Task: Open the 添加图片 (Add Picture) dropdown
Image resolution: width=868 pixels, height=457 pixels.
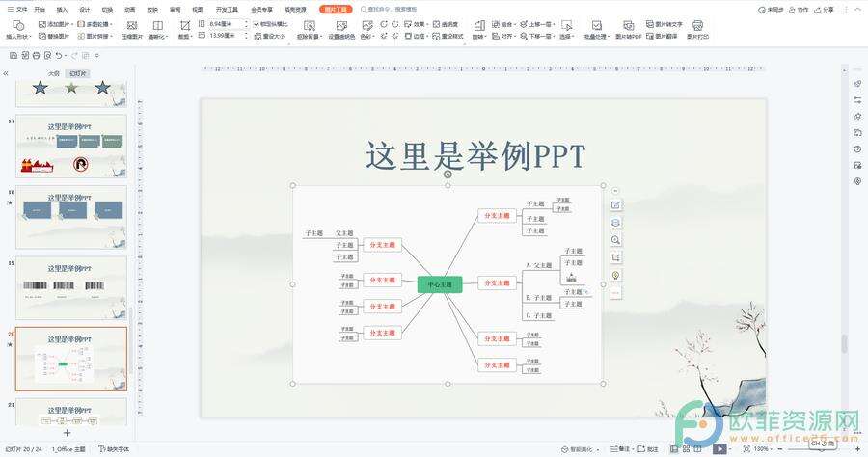Action: [56, 24]
